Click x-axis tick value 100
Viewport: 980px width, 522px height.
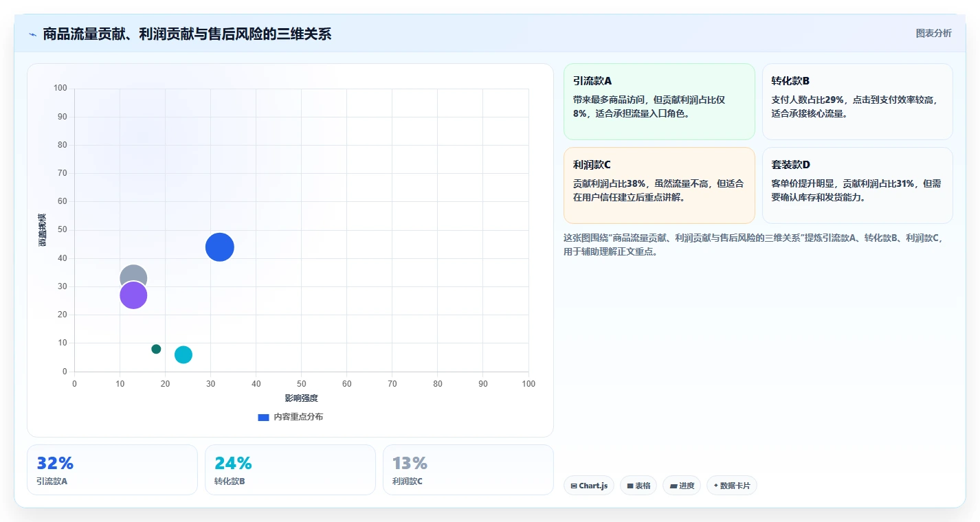coord(528,384)
